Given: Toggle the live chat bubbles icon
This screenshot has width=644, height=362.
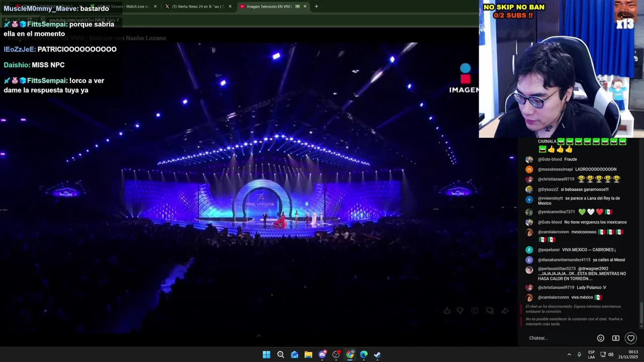Looking at the screenshot, I should tap(490, 311).
